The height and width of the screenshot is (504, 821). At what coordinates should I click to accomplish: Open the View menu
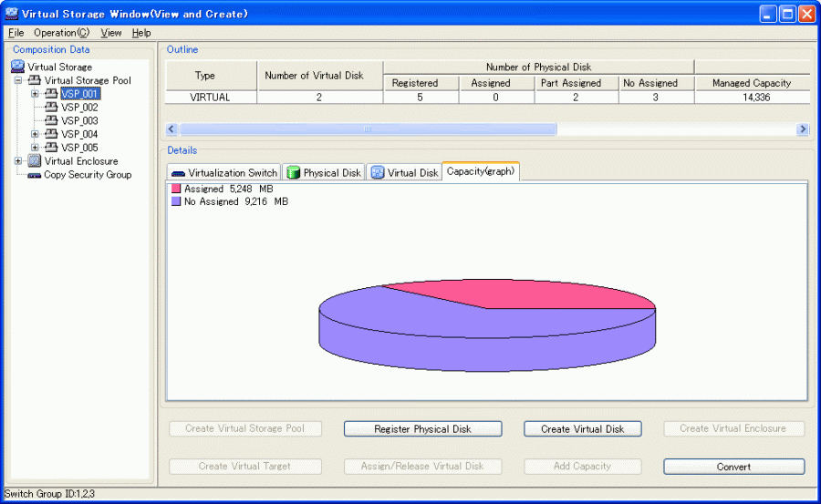point(110,33)
